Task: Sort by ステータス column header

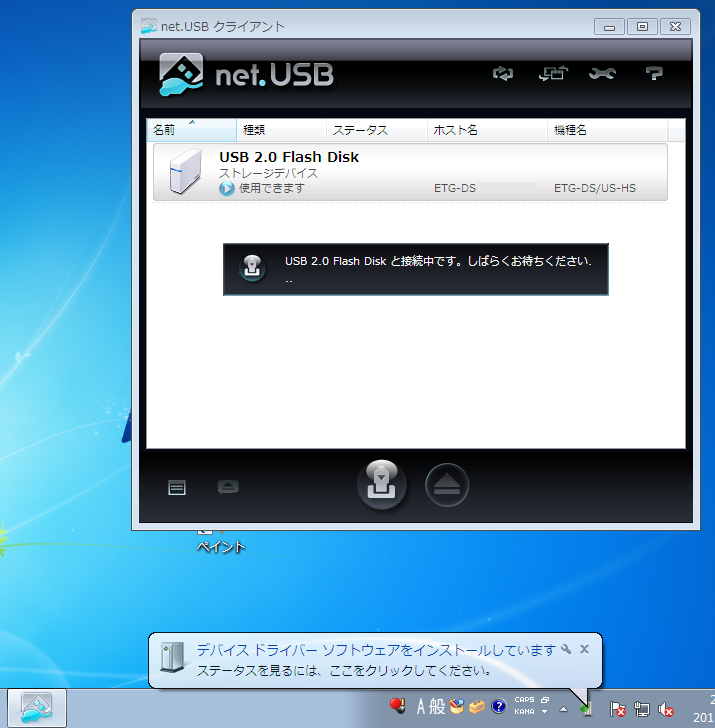Action: click(377, 130)
